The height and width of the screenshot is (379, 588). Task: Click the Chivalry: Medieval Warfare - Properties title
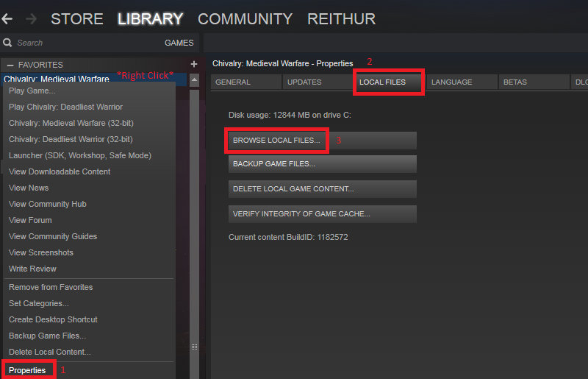point(283,63)
